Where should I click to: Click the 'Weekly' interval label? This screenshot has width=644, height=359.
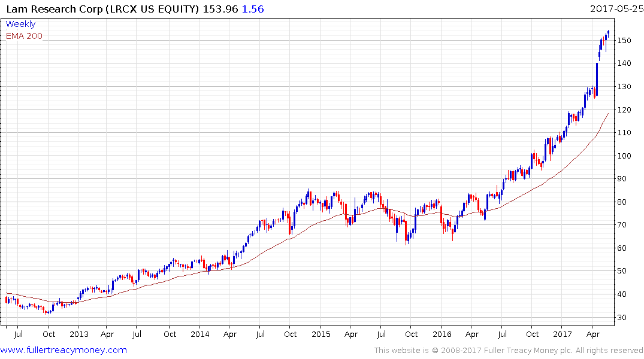pos(20,24)
